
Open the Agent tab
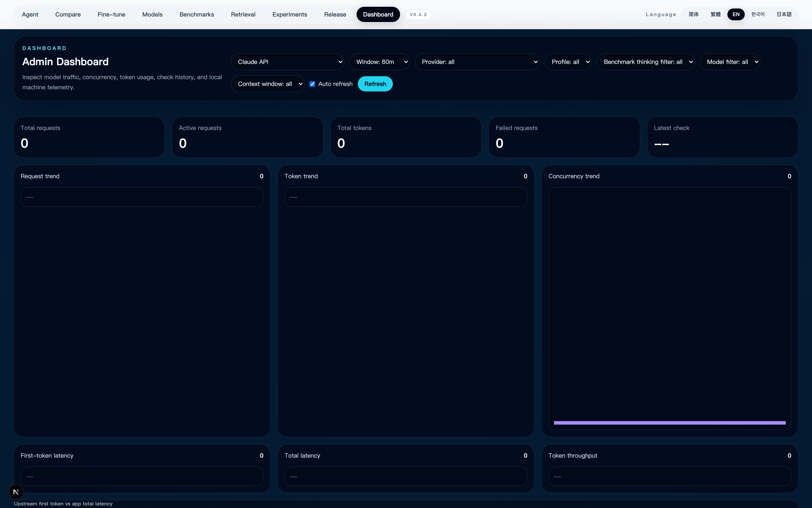click(x=30, y=14)
